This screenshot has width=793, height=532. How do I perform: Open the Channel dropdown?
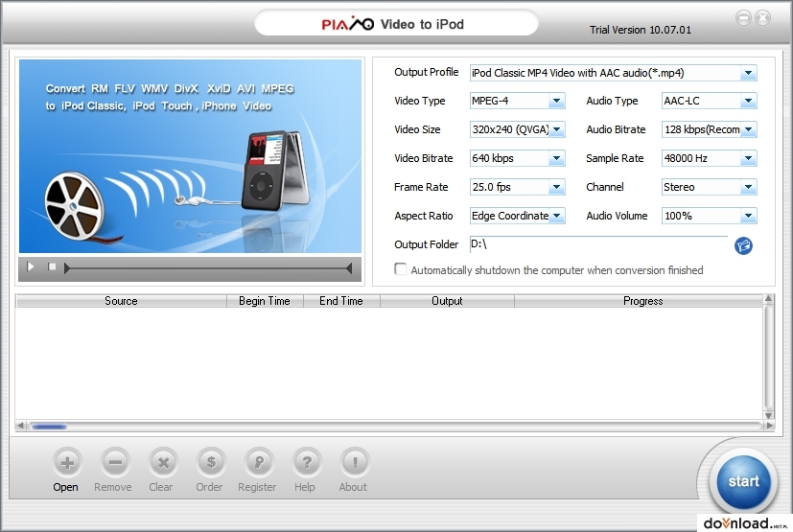[748, 188]
